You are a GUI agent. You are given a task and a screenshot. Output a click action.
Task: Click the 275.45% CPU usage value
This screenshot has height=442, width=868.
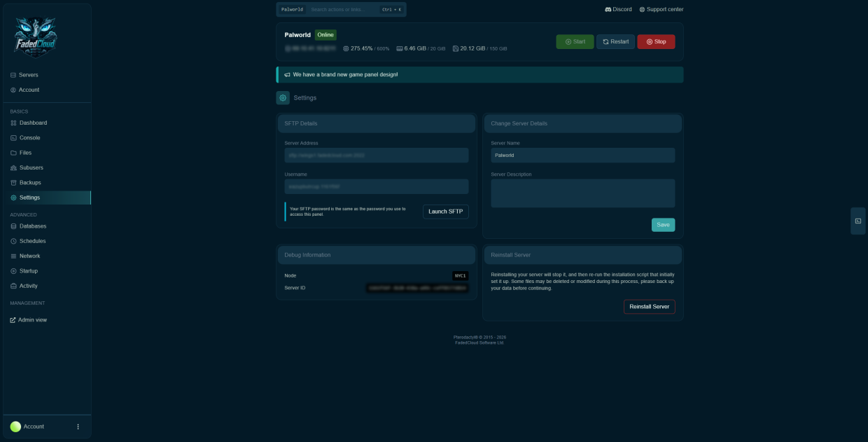[x=361, y=49]
